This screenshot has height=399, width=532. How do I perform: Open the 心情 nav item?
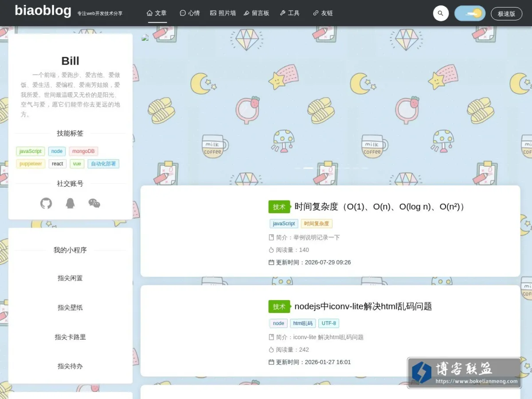(x=190, y=13)
